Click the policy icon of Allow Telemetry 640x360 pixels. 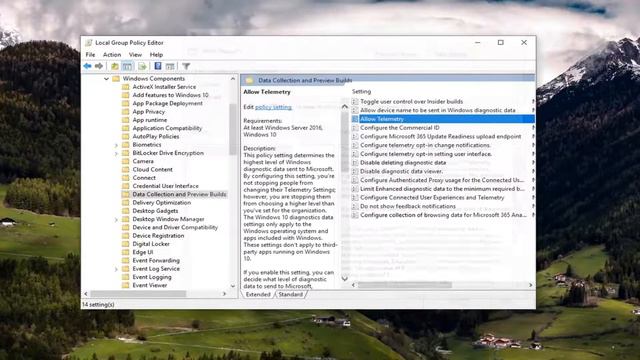click(x=355, y=119)
